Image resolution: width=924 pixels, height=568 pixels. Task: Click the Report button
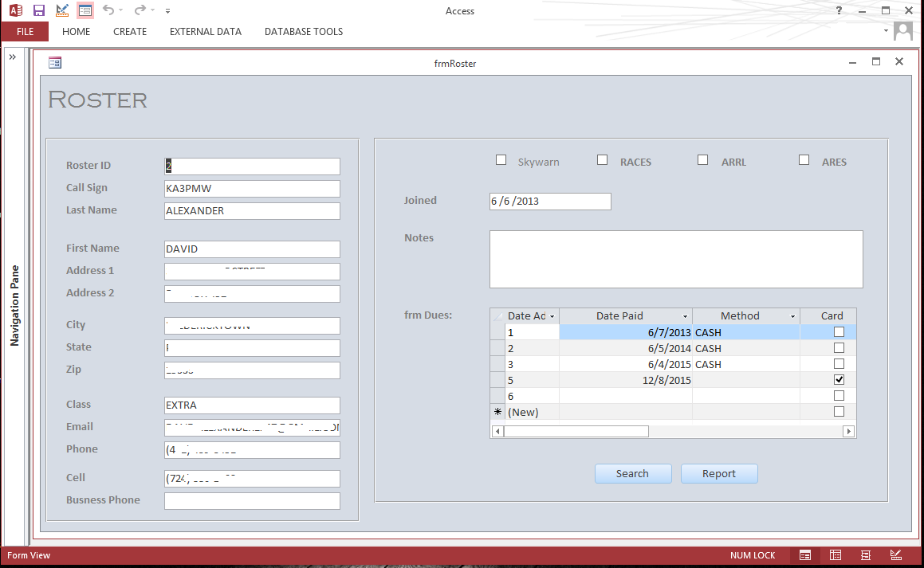click(x=718, y=473)
